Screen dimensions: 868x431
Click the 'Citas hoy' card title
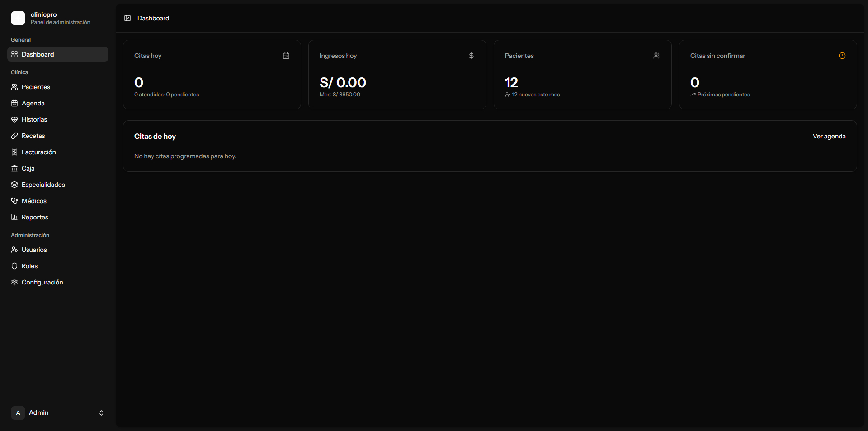148,56
